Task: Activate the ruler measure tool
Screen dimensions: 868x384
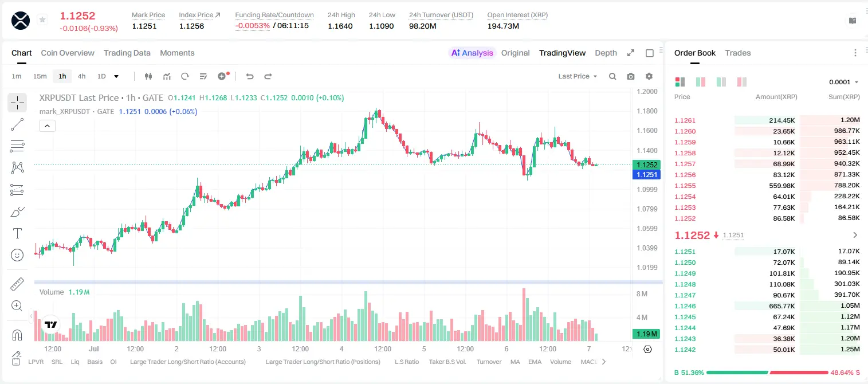Action: [17, 284]
